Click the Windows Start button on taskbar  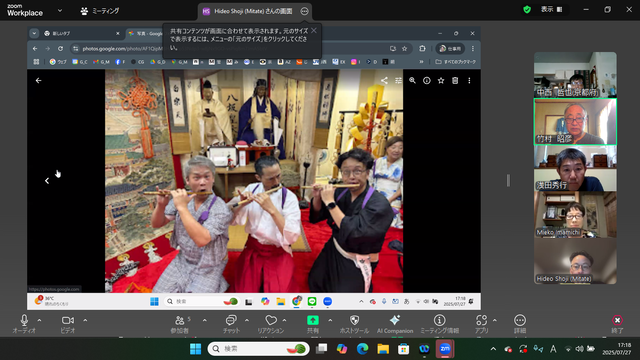click(196, 349)
